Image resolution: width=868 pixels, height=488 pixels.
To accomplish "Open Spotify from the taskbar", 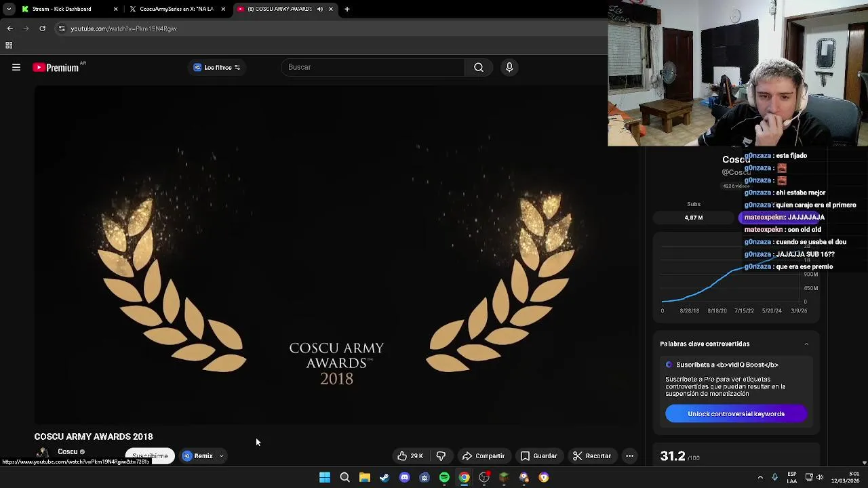I will tap(444, 478).
